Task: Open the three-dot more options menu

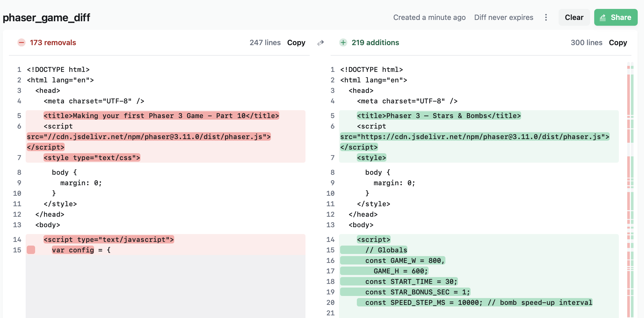Action: pyautogui.click(x=546, y=17)
